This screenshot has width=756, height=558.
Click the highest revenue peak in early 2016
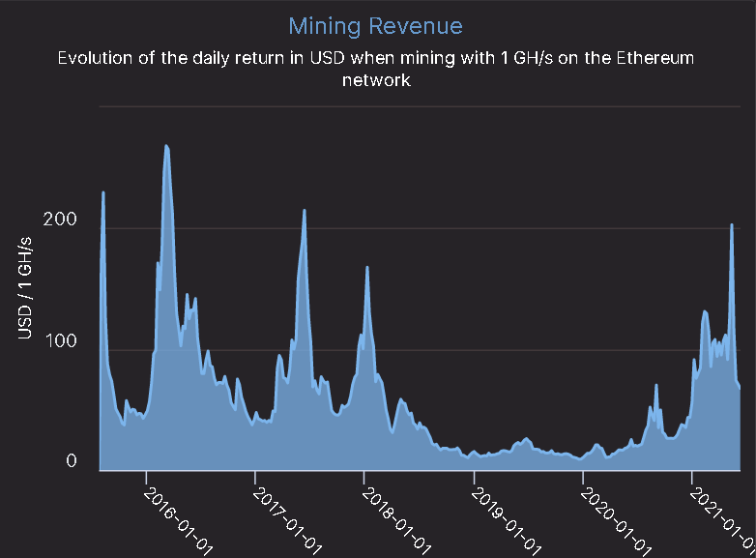pyautogui.click(x=167, y=146)
